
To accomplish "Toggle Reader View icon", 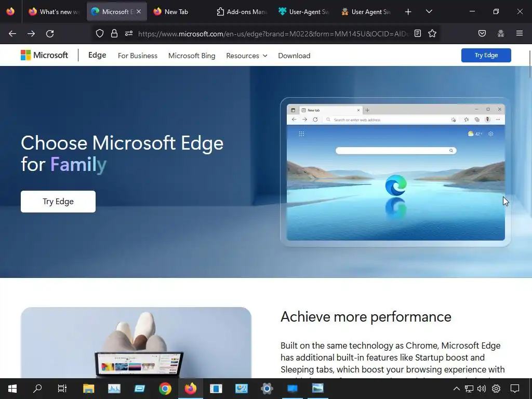I will tap(418, 33).
